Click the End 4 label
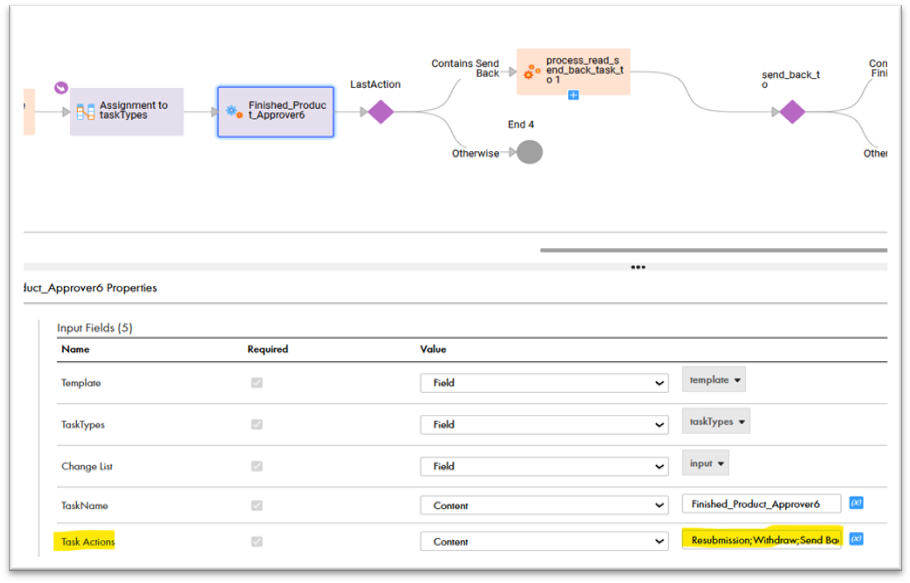 tap(521, 125)
